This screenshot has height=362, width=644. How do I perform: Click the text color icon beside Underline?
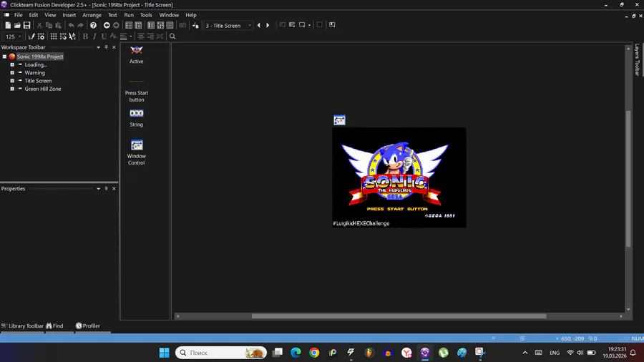[113, 36]
